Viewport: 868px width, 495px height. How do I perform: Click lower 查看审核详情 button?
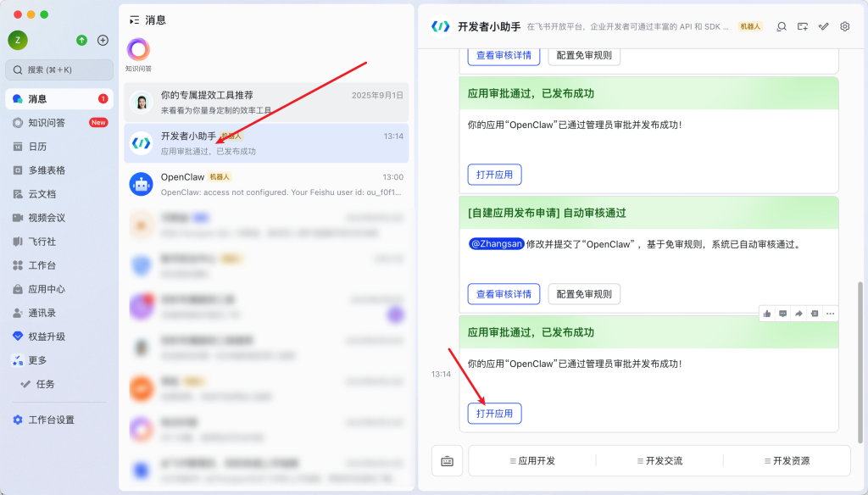504,294
